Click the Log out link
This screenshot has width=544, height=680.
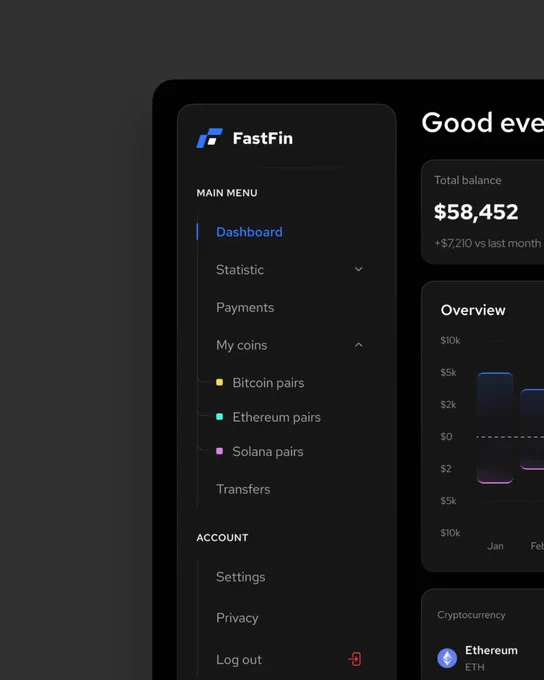[239, 660]
